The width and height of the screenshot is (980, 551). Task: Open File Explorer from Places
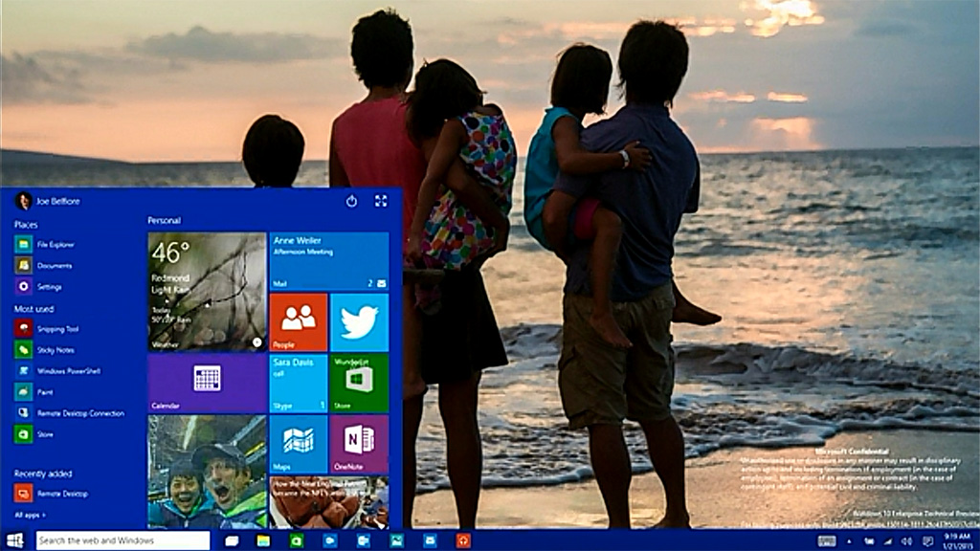(x=56, y=245)
